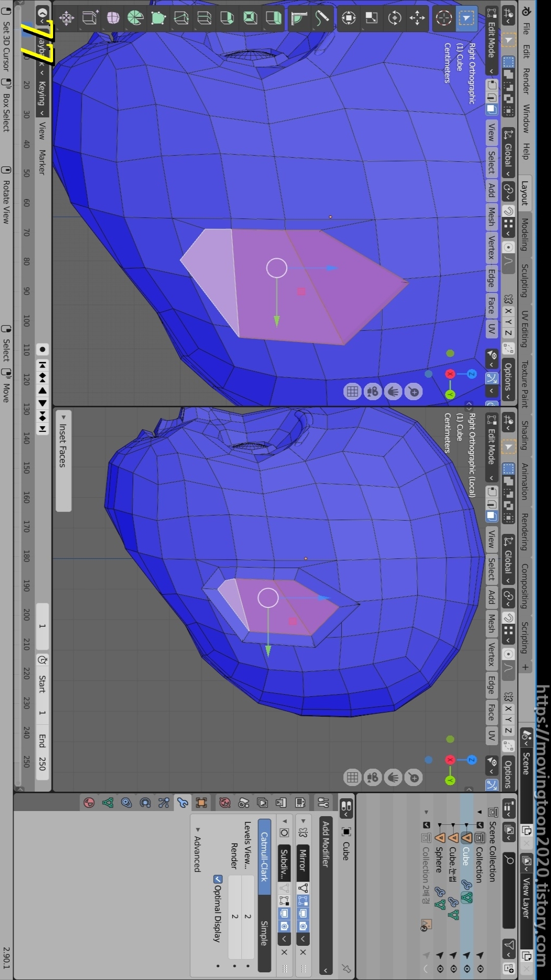Collapse the Mirror modifier panel
551x980 pixels.
pyautogui.click(x=303, y=821)
